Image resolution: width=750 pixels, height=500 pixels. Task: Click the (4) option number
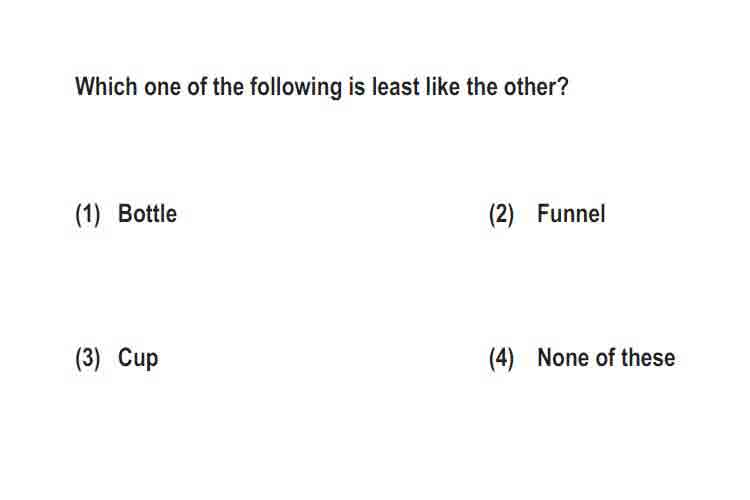click(x=501, y=358)
